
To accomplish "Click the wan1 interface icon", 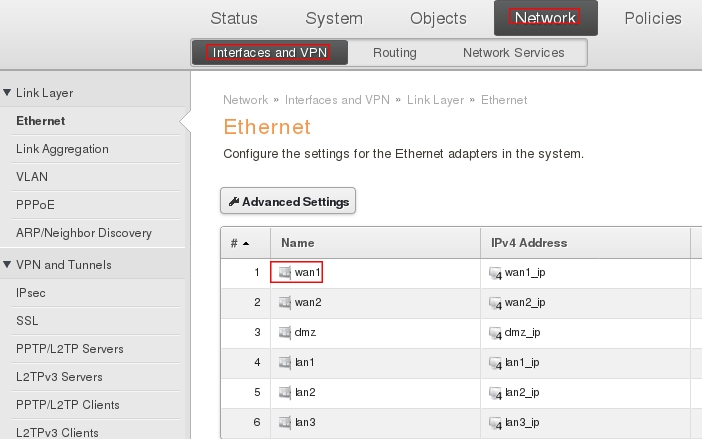I will (x=285, y=272).
